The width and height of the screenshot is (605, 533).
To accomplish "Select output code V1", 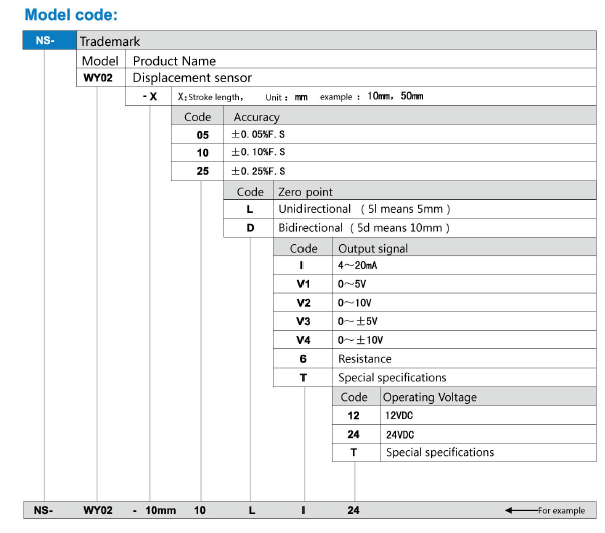I will (304, 284).
